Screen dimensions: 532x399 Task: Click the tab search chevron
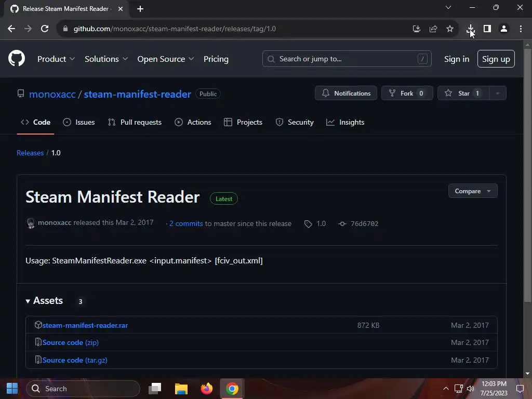[448, 7]
